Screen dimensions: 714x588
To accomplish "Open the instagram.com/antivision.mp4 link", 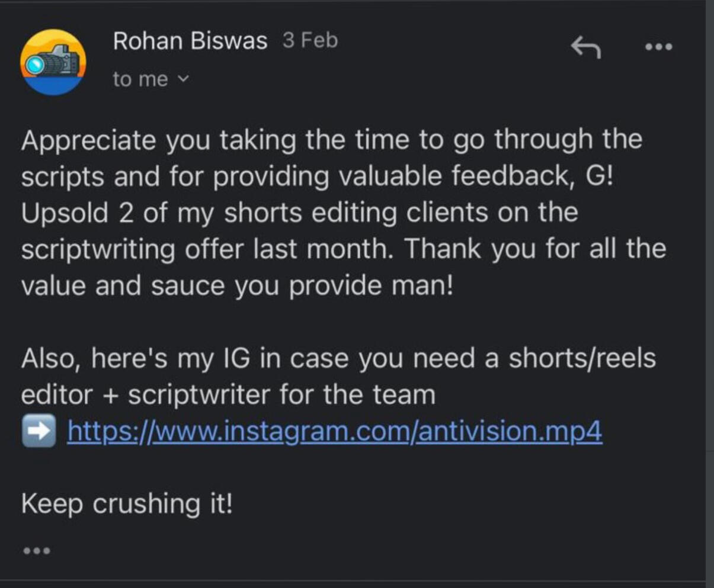I will (x=335, y=432).
